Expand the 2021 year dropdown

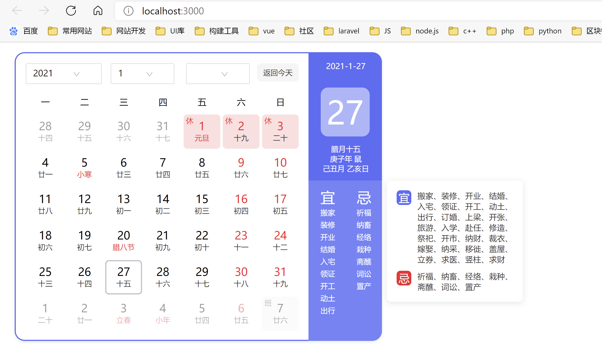(x=64, y=74)
